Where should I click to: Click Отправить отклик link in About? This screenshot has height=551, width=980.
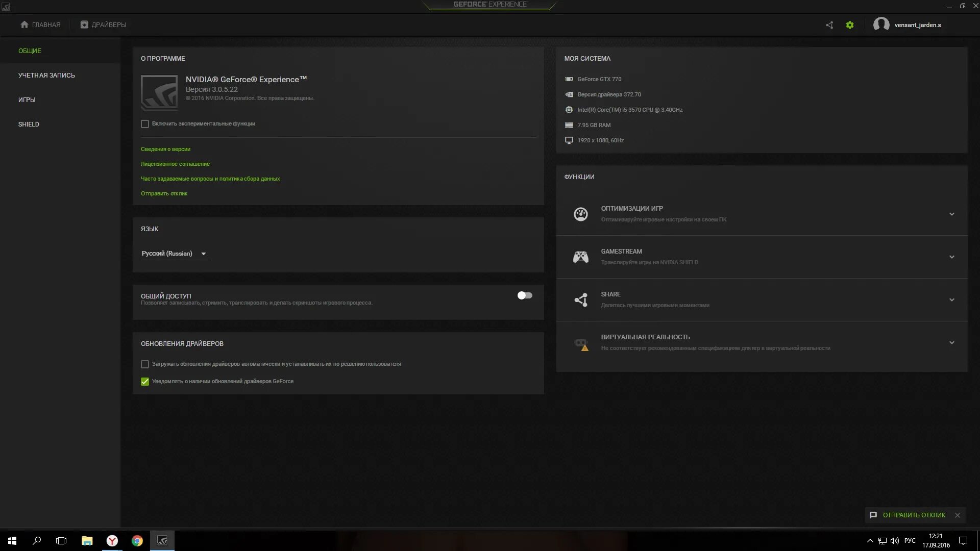[x=164, y=193]
